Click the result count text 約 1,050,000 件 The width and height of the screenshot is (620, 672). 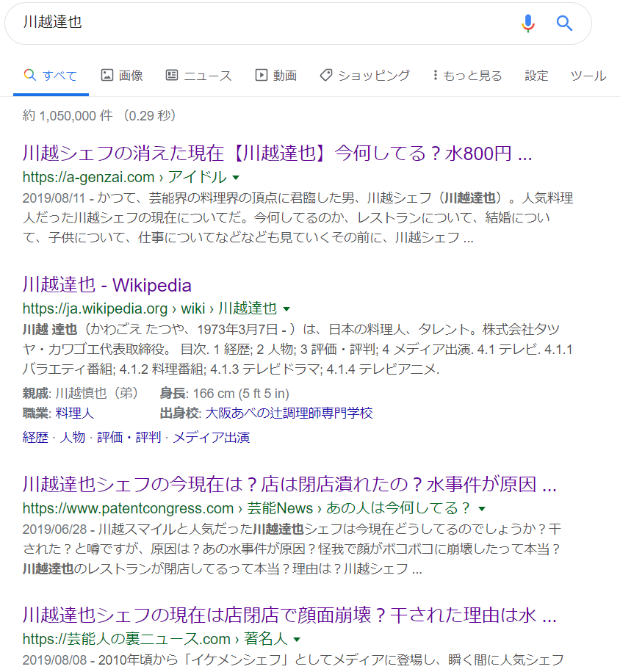pos(68,116)
